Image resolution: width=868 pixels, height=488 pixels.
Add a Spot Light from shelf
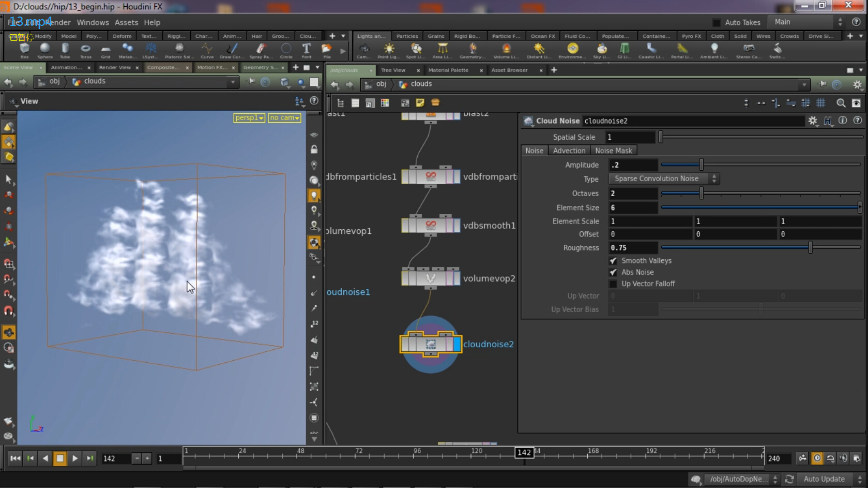tap(416, 50)
